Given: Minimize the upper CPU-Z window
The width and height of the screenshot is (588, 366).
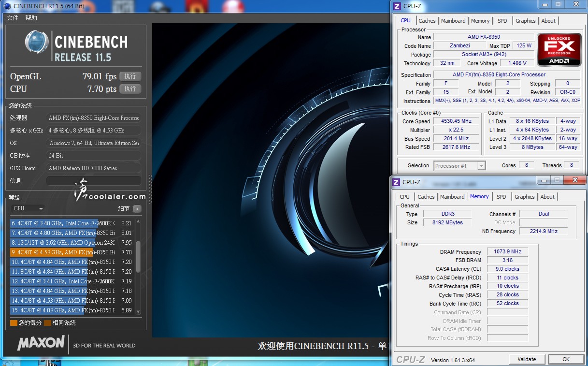Looking at the screenshot, I should [x=545, y=4].
